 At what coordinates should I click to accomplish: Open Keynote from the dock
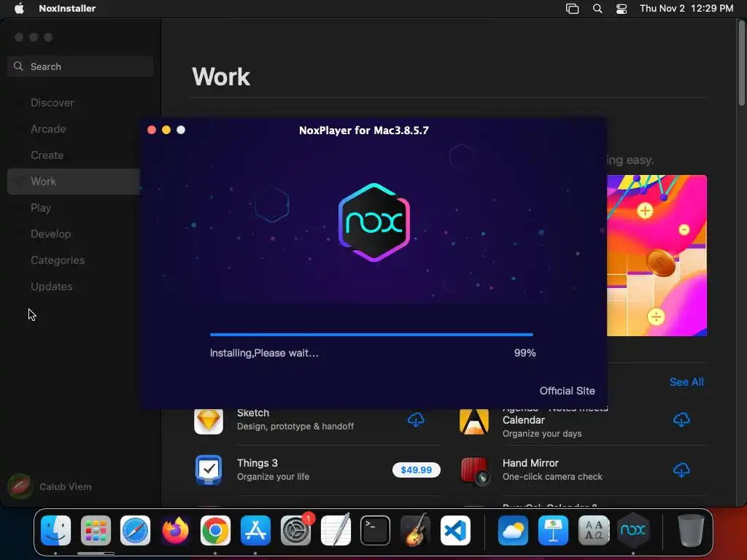coord(553,530)
